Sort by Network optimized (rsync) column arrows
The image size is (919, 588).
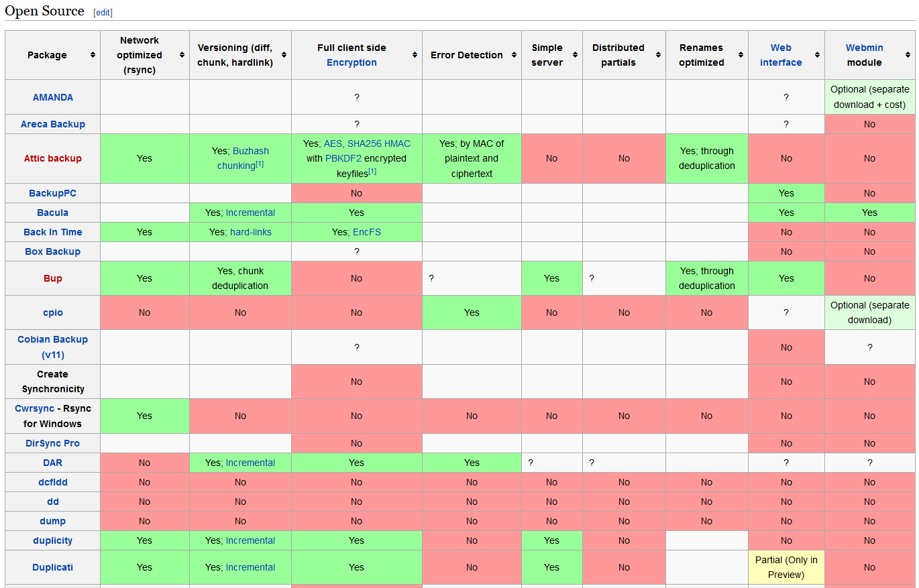182,55
